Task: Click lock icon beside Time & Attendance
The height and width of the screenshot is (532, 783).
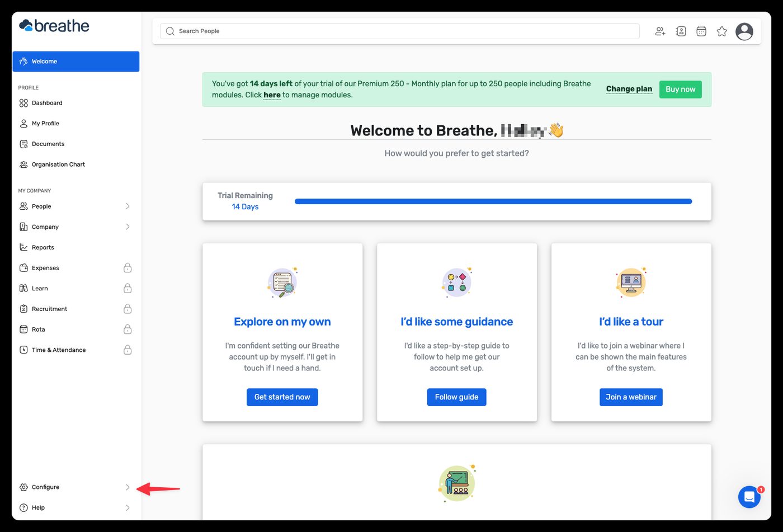Action: point(128,350)
